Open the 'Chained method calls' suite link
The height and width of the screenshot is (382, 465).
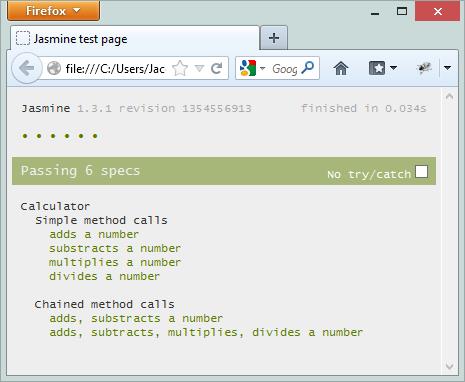click(104, 304)
